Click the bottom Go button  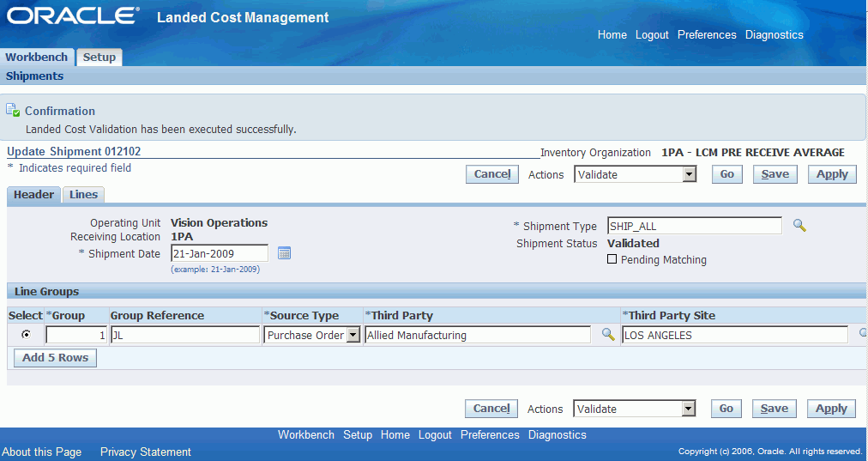click(726, 409)
